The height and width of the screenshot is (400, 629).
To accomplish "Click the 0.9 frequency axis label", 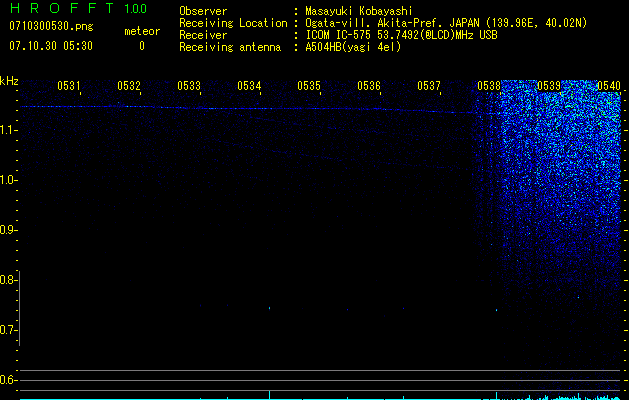I will coord(8,230).
